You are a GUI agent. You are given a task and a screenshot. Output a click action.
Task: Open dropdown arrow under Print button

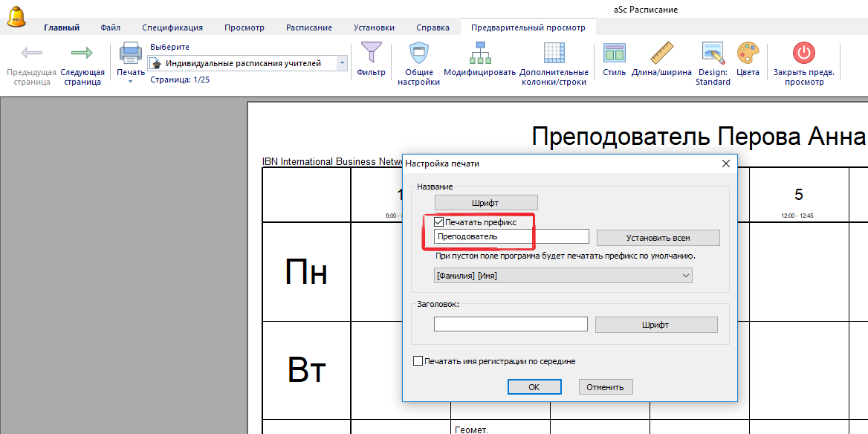pyautogui.click(x=131, y=82)
